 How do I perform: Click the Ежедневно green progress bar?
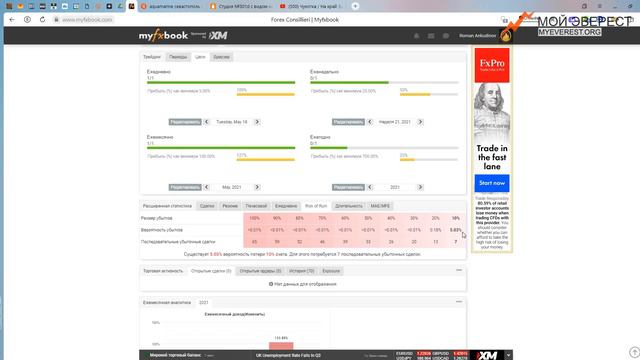click(x=221, y=82)
